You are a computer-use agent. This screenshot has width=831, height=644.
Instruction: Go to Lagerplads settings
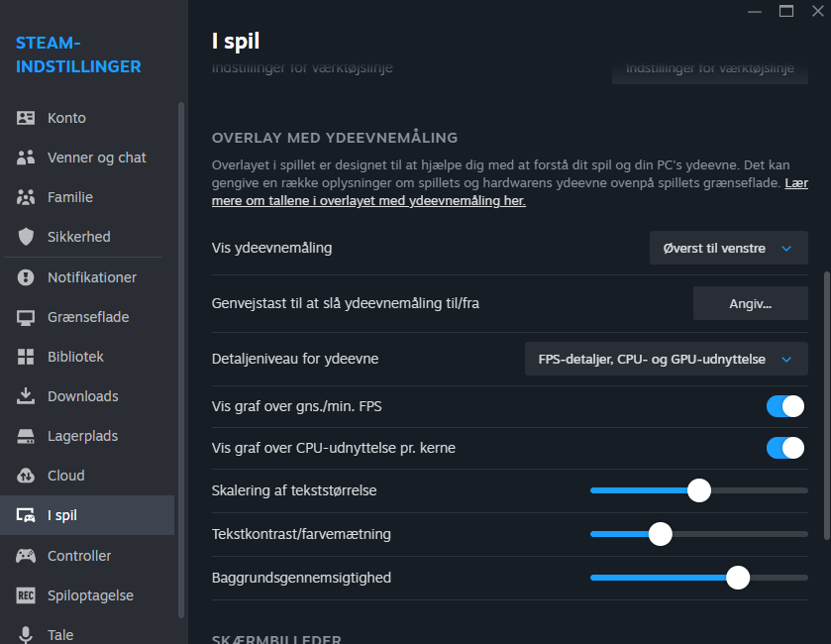click(87, 436)
